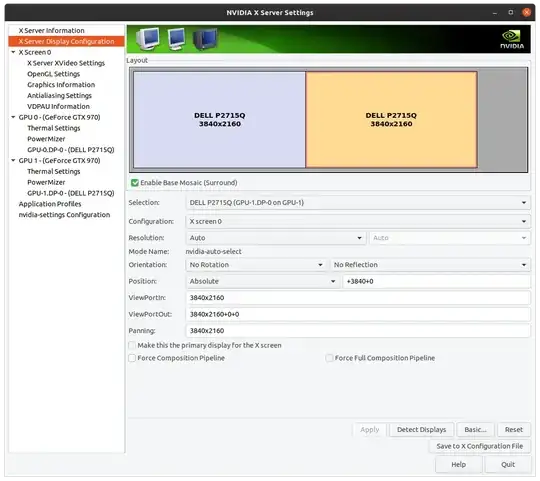Open the Selection display dropdown
This screenshot has height=481, width=540.
[x=358, y=202]
